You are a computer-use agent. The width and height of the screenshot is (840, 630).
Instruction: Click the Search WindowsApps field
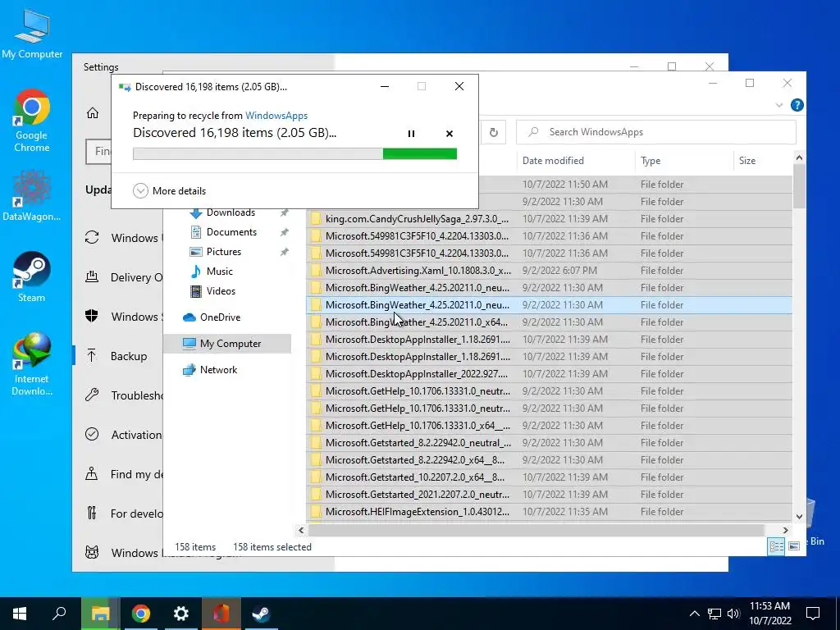pos(655,132)
